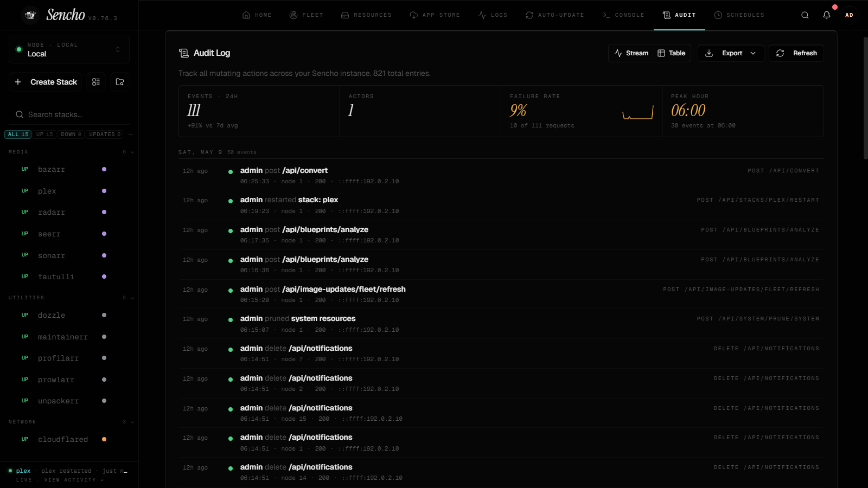Open the Auto-Update tab
Viewport: 868px width, 488px height.
click(554, 15)
